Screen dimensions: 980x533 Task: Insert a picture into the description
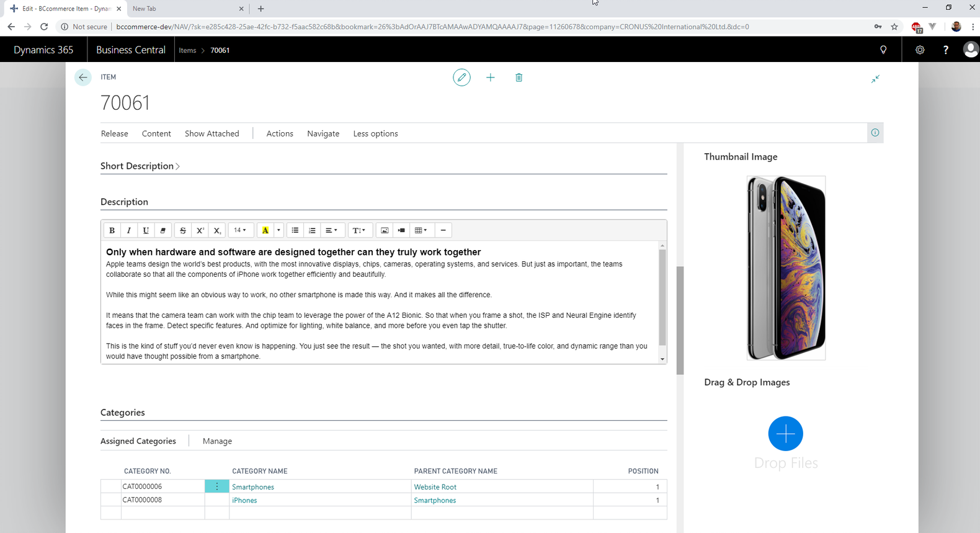tap(385, 230)
